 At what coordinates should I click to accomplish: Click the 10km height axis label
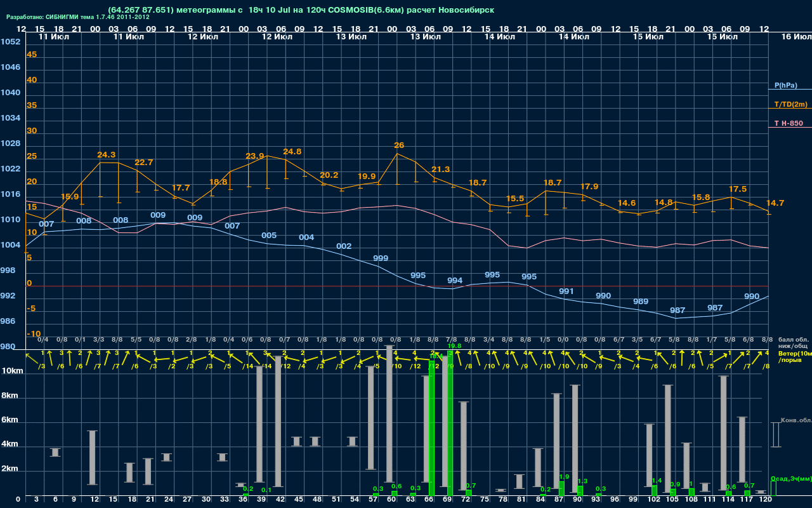[13, 371]
